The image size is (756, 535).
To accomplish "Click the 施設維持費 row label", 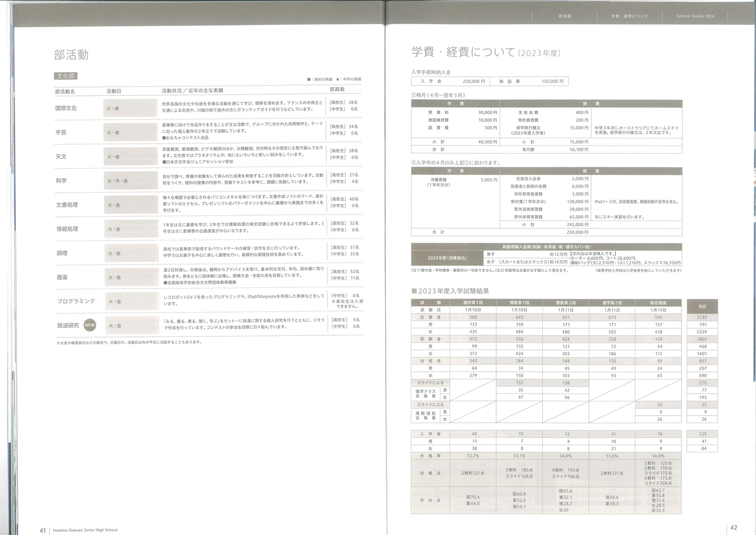I will (438, 119).
